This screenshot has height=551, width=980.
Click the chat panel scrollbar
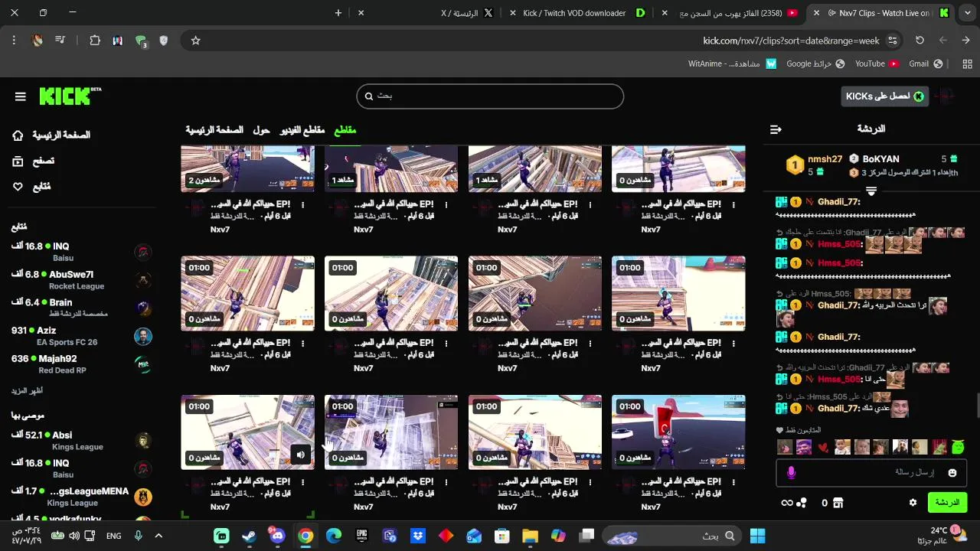pyautogui.click(x=977, y=406)
